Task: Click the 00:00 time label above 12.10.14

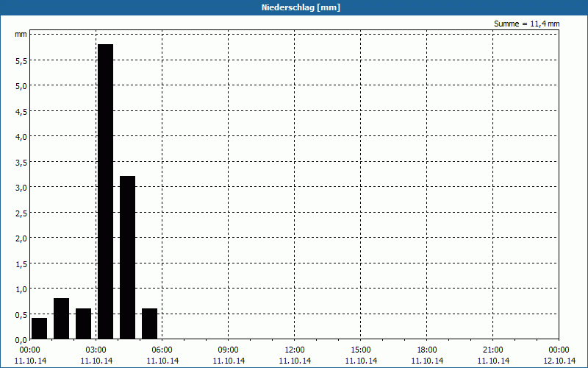Action: coord(559,350)
